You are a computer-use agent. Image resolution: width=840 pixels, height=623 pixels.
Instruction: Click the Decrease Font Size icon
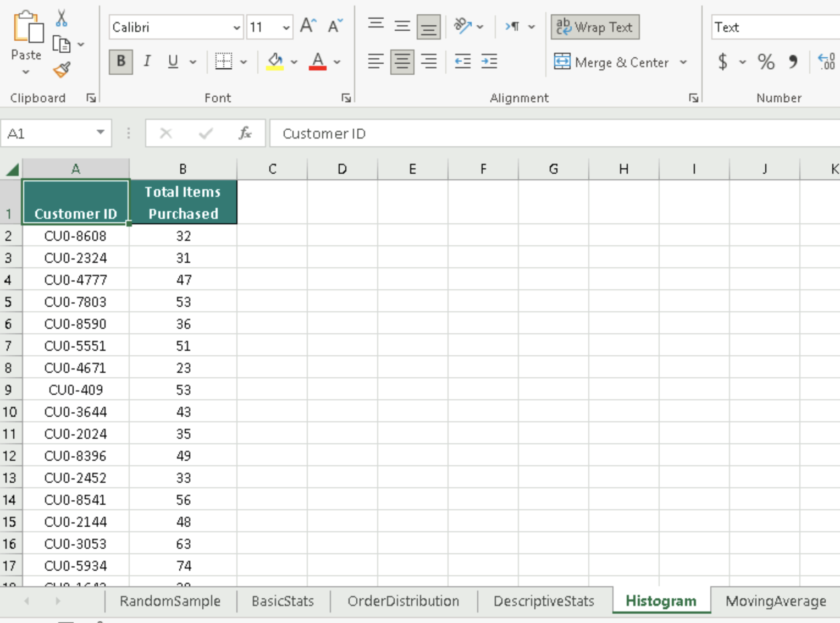click(x=334, y=25)
